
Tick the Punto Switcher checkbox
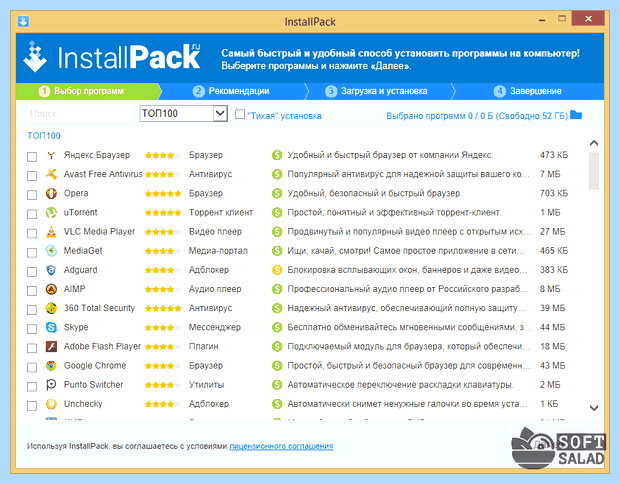tap(32, 386)
